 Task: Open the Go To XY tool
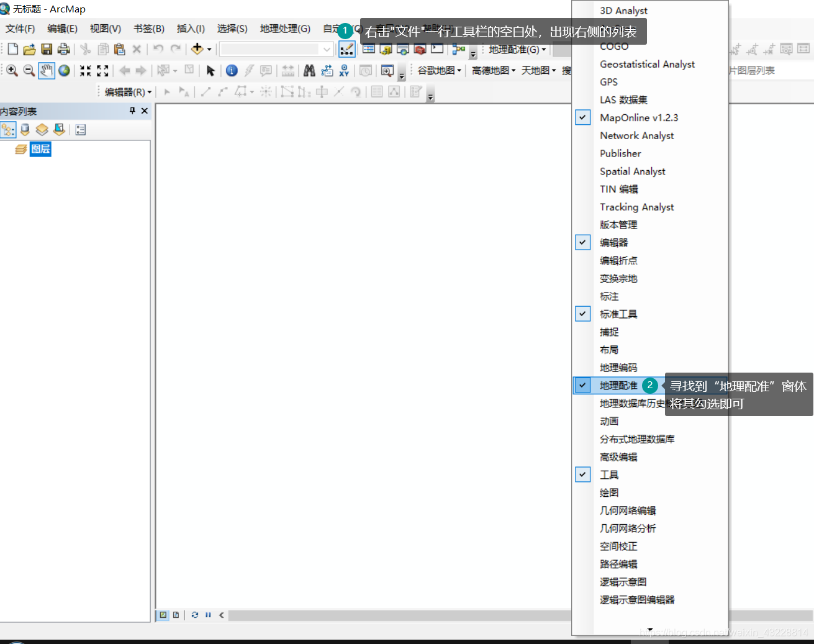pyautogui.click(x=344, y=71)
